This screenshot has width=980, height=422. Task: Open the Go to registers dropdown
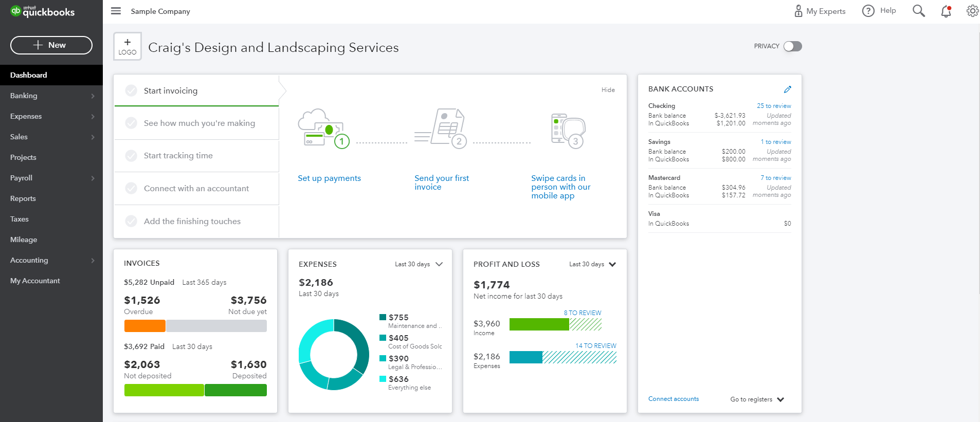757,399
